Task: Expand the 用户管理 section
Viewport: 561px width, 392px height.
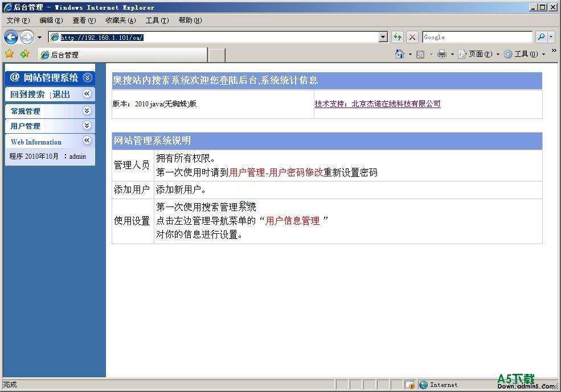Action: click(x=87, y=125)
